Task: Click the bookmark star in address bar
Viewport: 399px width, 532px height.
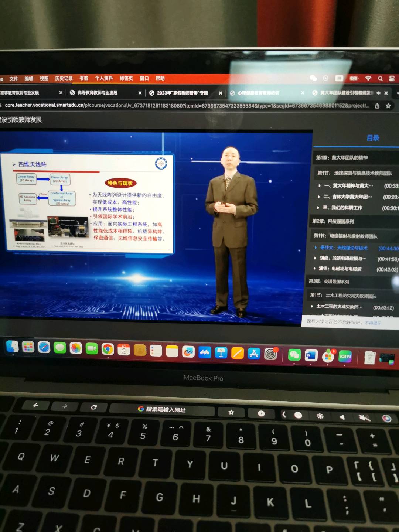Action: [388, 106]
